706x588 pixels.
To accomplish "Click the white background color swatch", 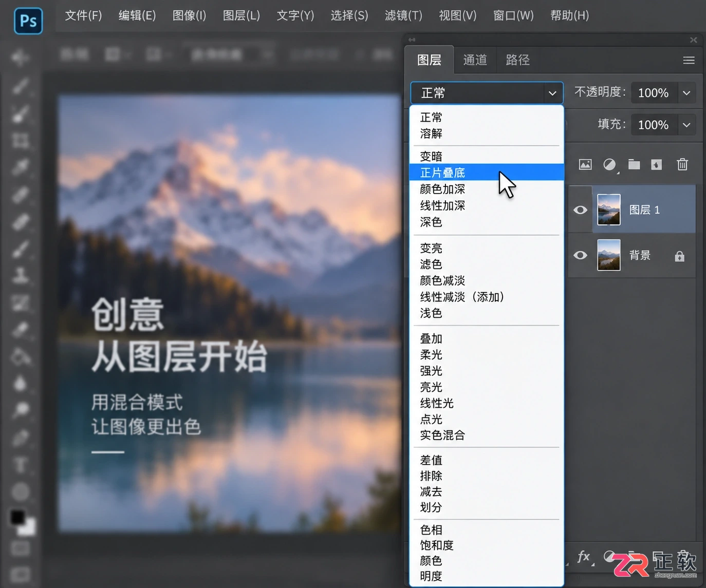I will point(29,529).
